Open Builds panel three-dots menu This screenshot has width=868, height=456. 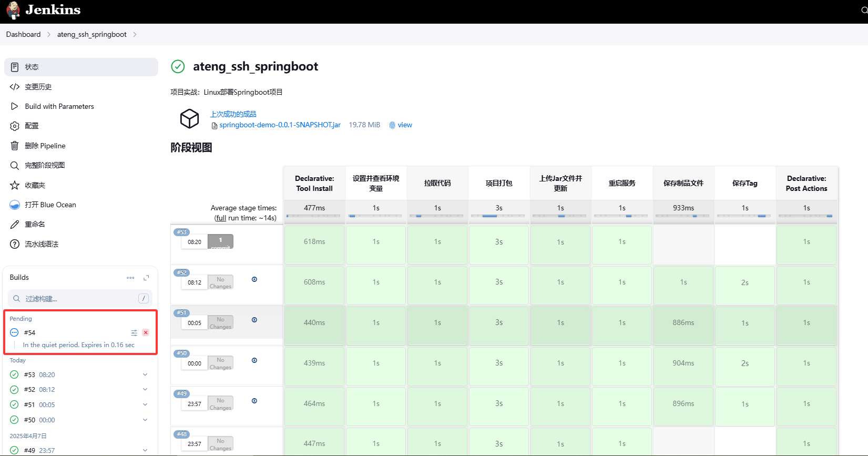coord(130,278)
